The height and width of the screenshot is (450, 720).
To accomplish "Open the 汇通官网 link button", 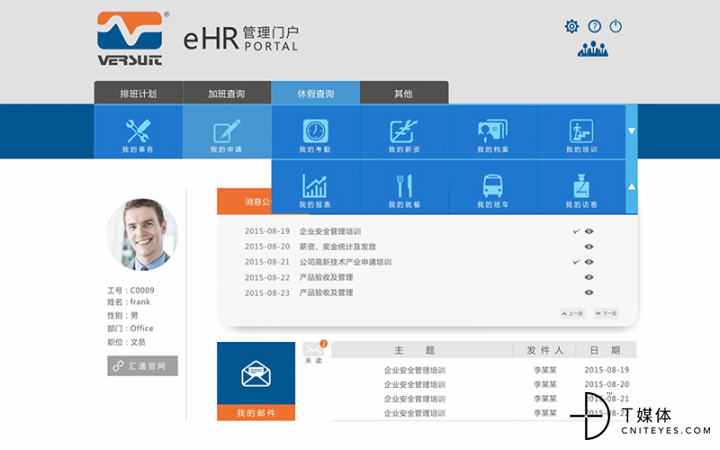I will (x=142, y=366).
